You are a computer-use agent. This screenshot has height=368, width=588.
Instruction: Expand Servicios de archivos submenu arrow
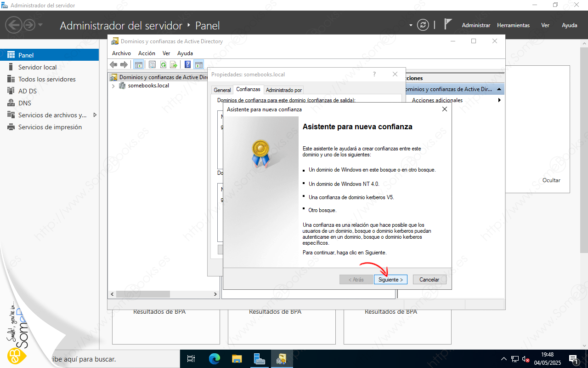[x=95, y=115]
